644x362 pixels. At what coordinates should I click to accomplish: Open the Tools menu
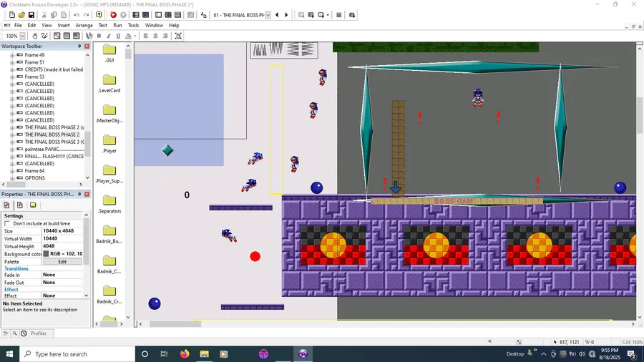[133, 25]
